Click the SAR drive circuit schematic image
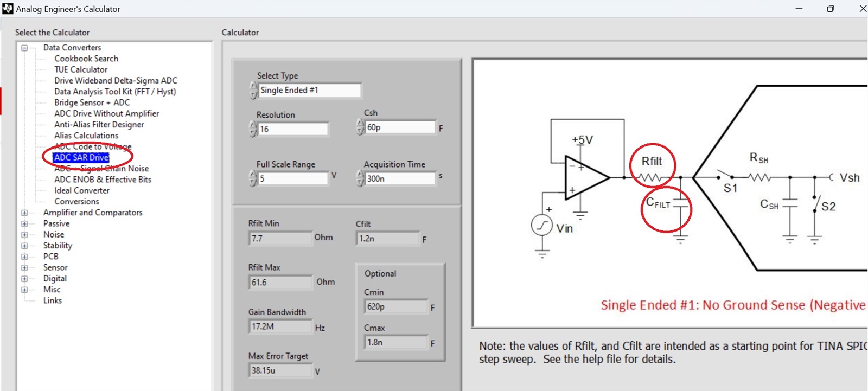This screenshot has width=868, height=391. coord(671,193)
